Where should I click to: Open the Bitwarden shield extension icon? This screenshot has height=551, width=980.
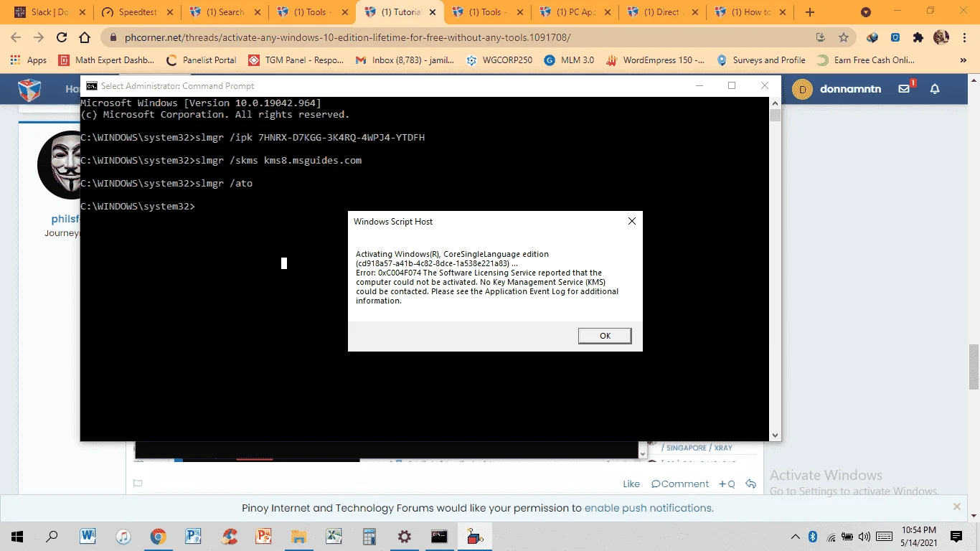click(x=895, y=37)
